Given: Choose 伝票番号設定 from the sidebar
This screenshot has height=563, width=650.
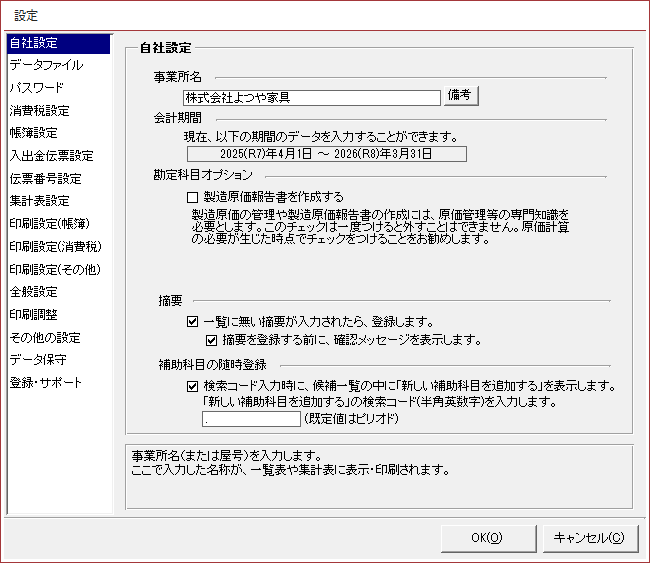Looking at the screenshot, I should (x=45, y=179).
